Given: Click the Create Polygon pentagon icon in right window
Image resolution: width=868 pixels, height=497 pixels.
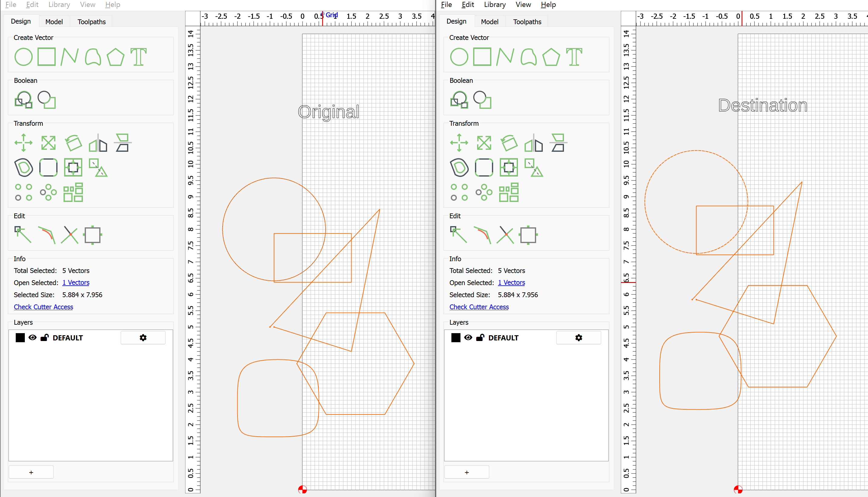Looking at the screenshot, I should (x=551, y=57).
